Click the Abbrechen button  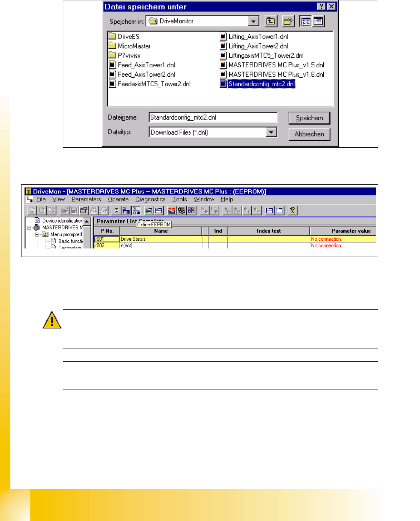tap(309, 134)
